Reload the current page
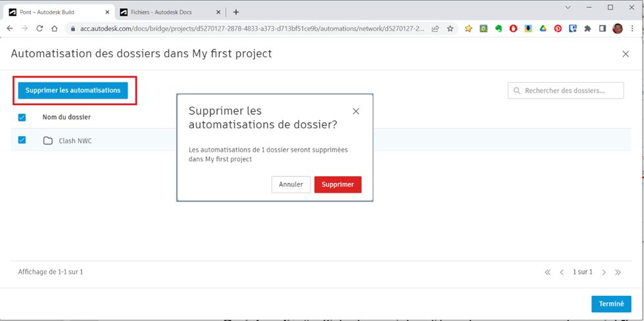This screenshot has width=644, height=321. [39, 28]
